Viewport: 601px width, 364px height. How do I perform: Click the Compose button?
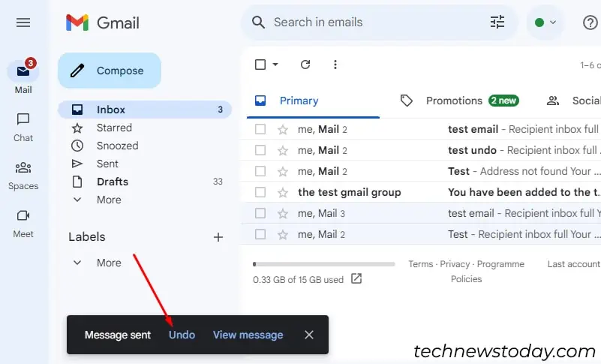pos(110,71)
